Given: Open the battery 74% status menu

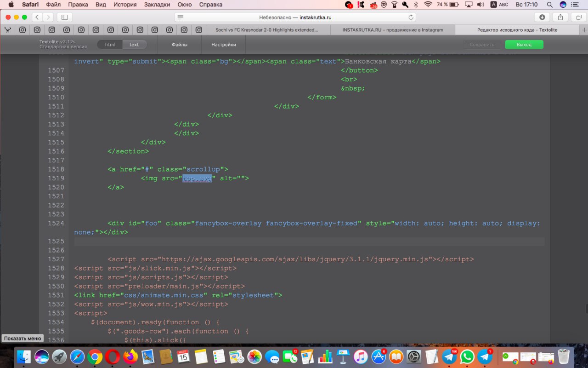Looking at the screenshot, I should [448, 5].
